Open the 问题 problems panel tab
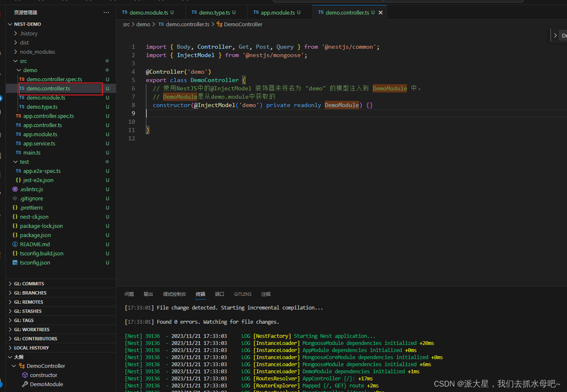Screen dimensions: 567x392 click(129, 294)
